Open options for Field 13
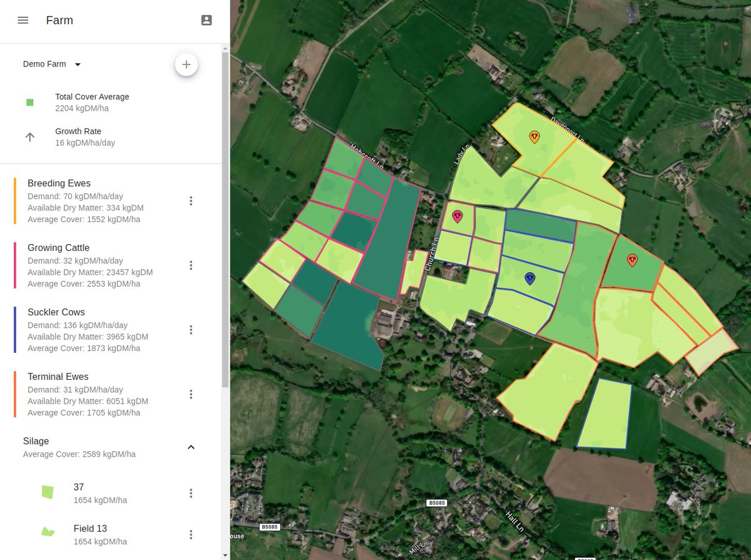 [191, 534]
